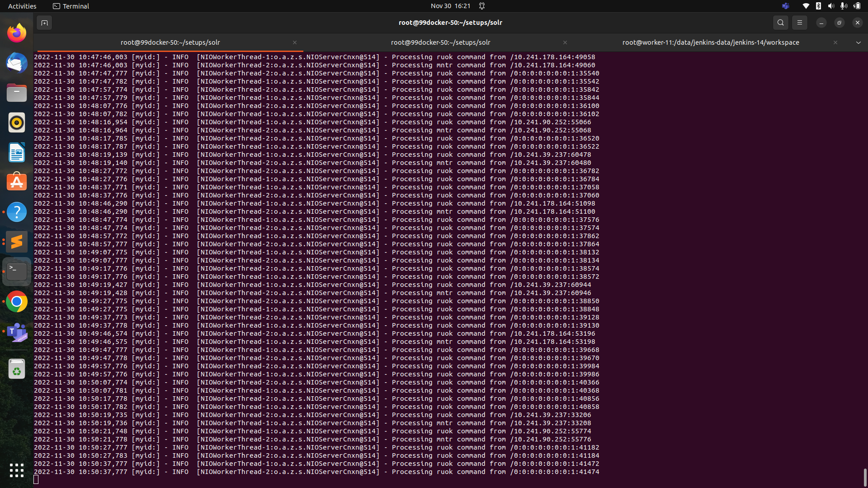
Task: Click Activities in the top bar
Action: (22, 6)
